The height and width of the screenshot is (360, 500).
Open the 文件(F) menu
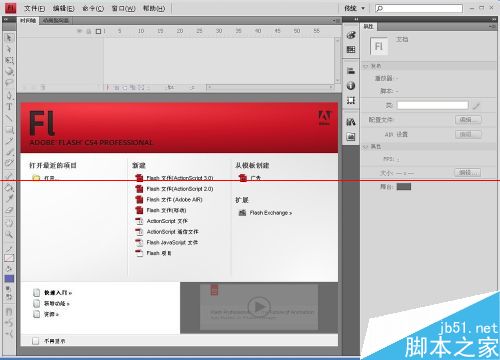[x=34, y=8]
